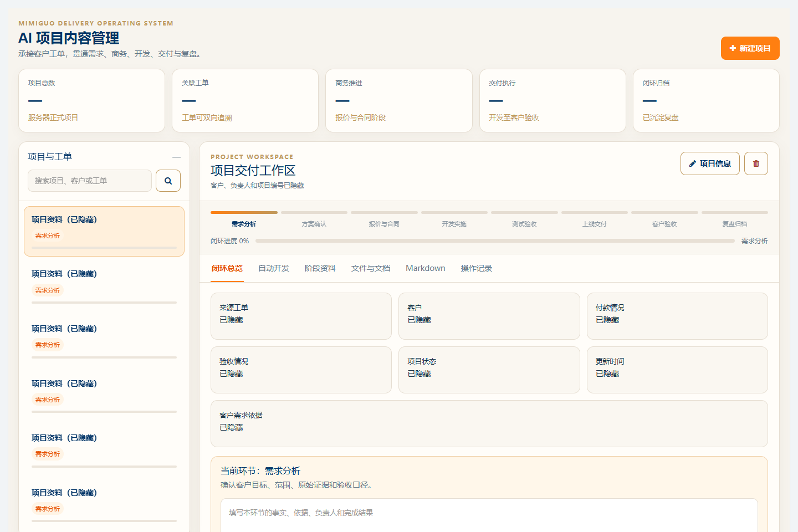Choose the 报价与合同 stage step
Viewport: 798px width, 532px height.
coord(384,219)
